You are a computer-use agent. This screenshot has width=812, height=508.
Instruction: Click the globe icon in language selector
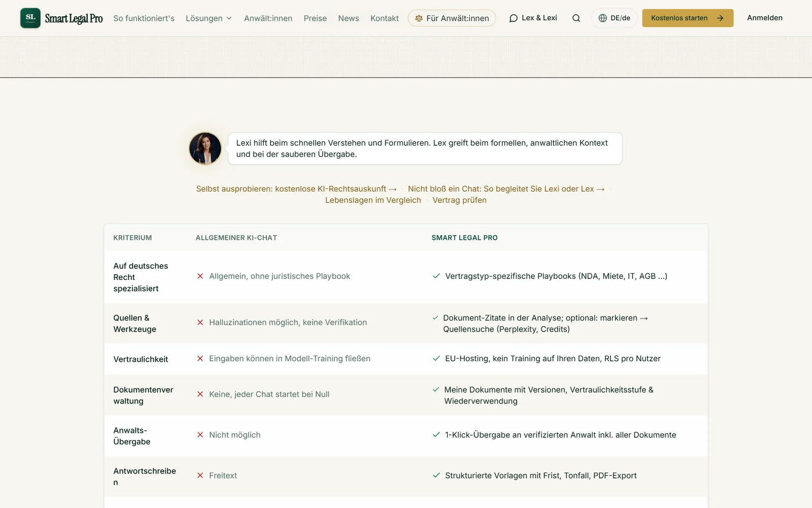pos(602,18)
